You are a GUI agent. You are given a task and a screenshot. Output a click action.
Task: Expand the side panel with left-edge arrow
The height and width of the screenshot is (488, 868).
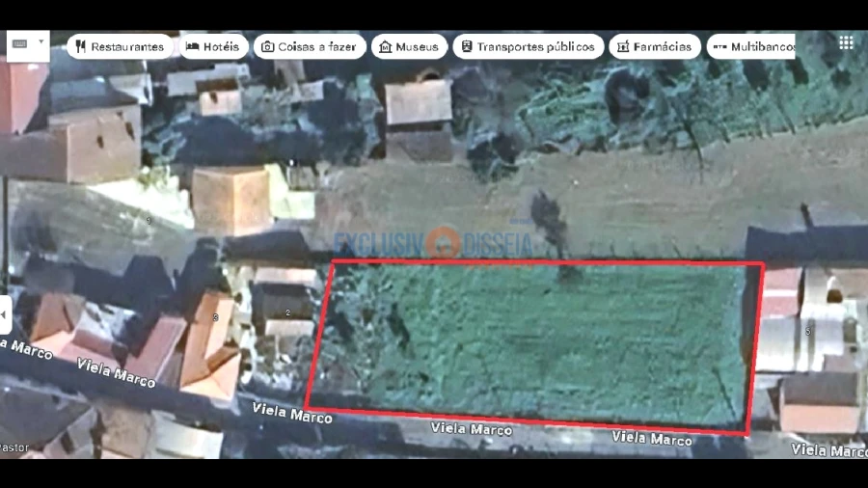click(x=5, y=314)
